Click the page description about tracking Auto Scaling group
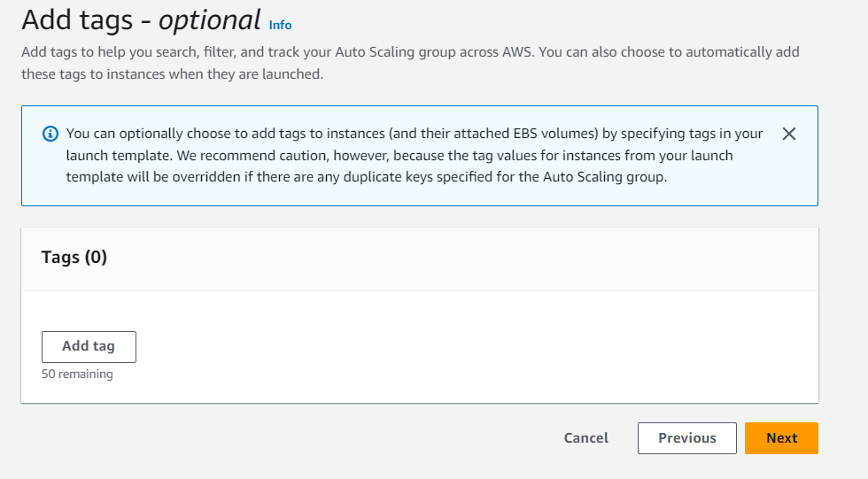The height and width of the screenshot is (479, 868). point(410,63)
